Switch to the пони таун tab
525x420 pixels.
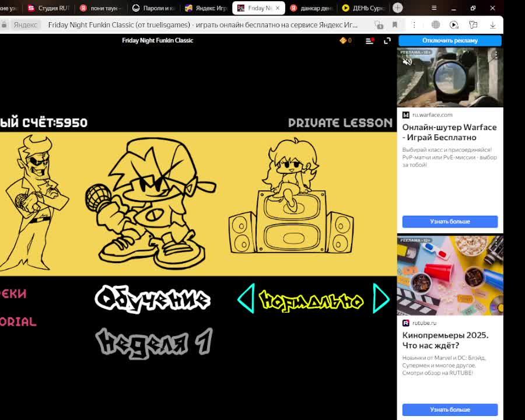(101, 8)
